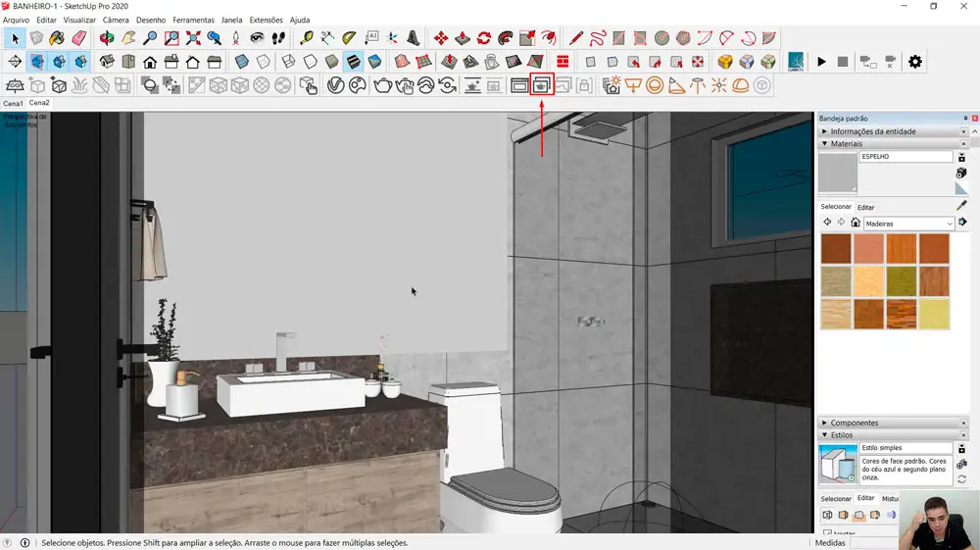Show the V-Ray frame buffer window
Screen dimensions: 980x550
point(519,85)
